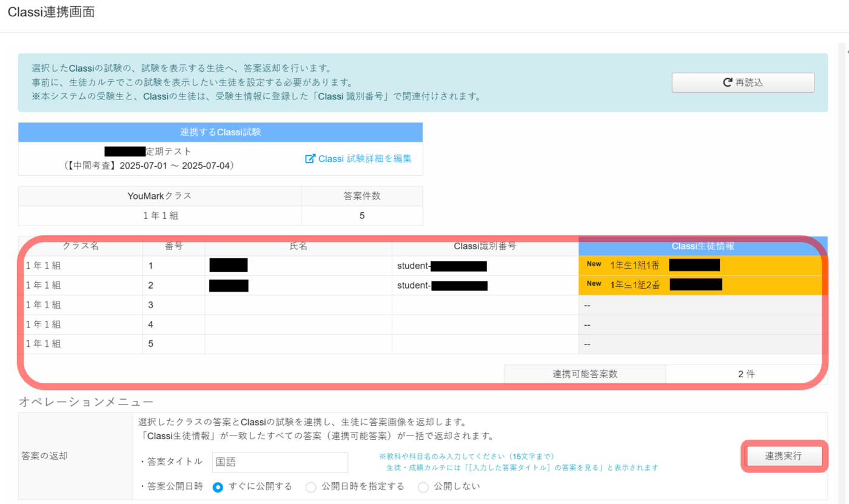Click the 答案の返却 row label
This screenshot has width=849, height=504.
point(44,456)
